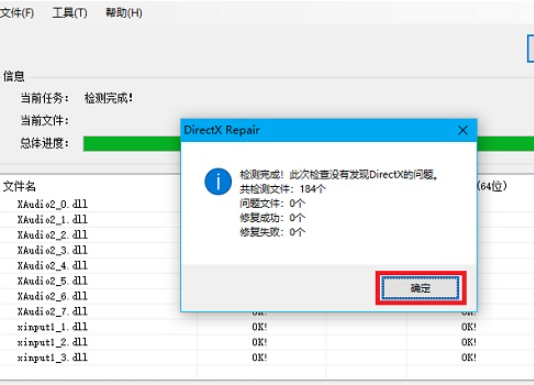Open the 文件(F) menu
The height and width of the screenshot is (385, 534).
(x=16, y=13)
